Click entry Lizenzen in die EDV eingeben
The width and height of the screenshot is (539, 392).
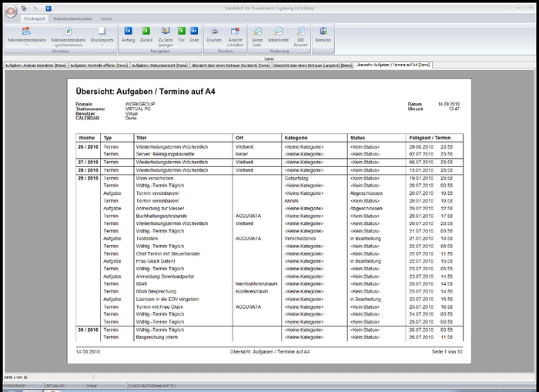point(167,299)
